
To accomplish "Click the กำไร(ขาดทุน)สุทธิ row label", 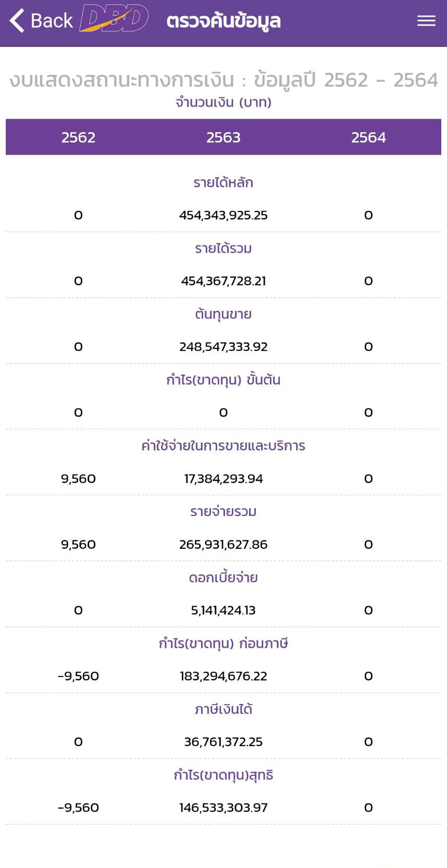I will click(x=223, y=775).
